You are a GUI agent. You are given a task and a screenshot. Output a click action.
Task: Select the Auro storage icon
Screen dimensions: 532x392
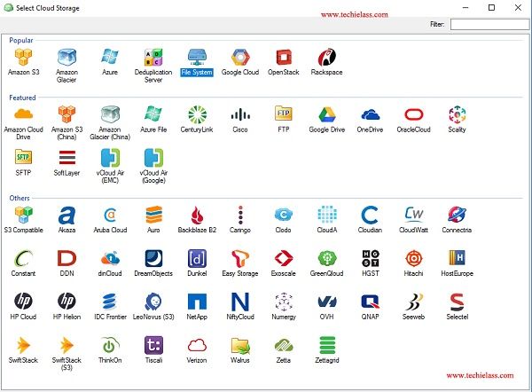pos(153,215)
